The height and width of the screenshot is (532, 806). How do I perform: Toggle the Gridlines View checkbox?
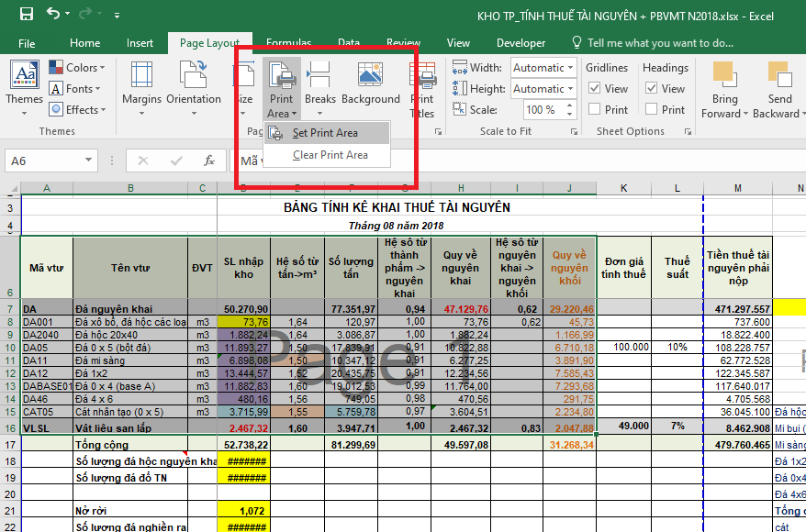click(595, 89)
